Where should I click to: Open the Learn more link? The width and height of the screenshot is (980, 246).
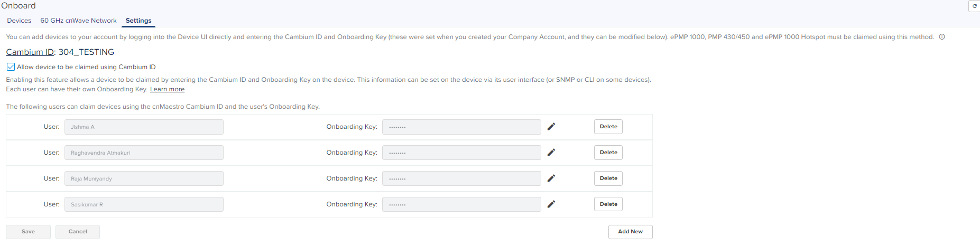point(167,89)
